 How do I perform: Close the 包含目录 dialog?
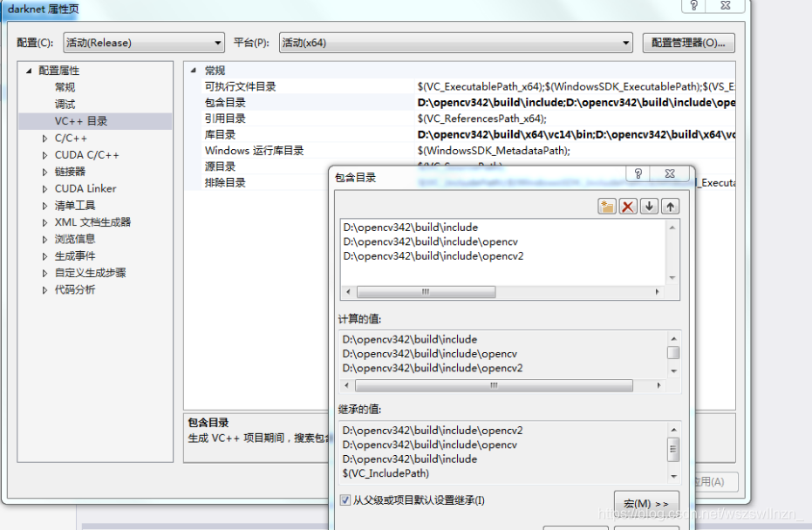coord(670,173)
